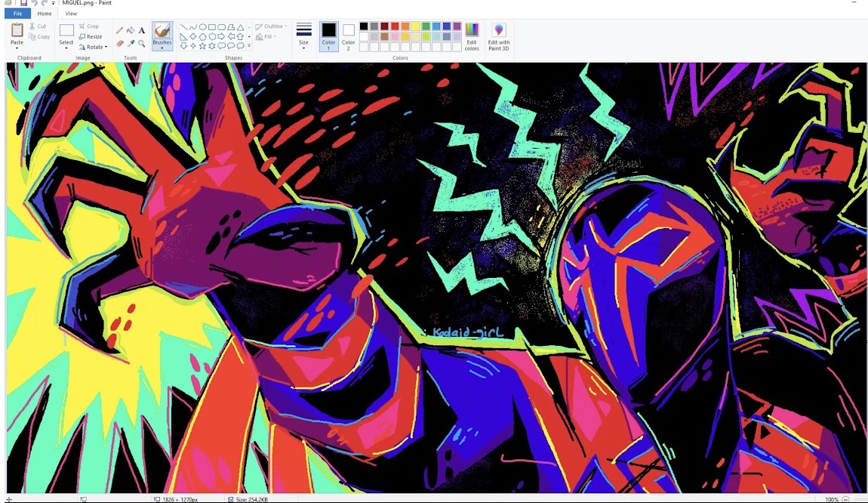Click the Select rectangle icon
The height and width of the screenshot is (503, 868).
pos(66,30)
